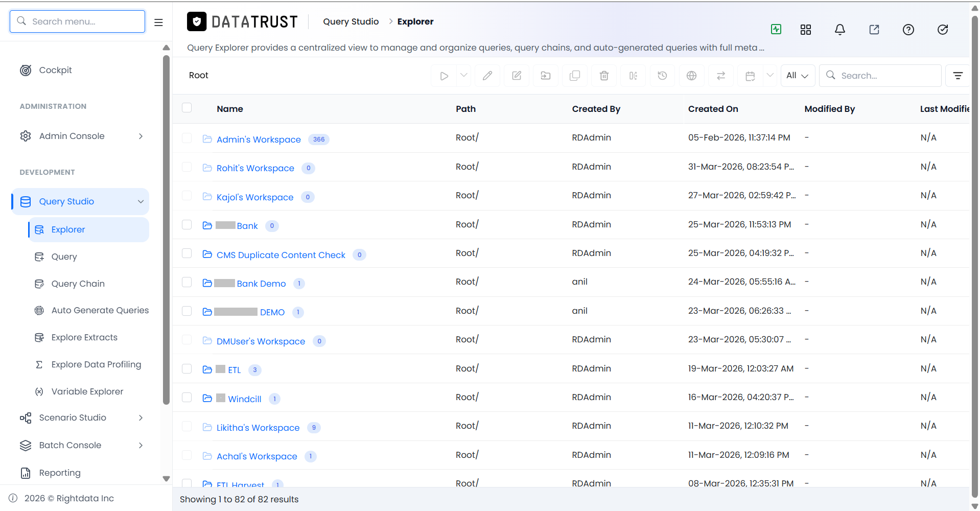Click the copy/duplicate toolbar icon
This screenshot has height=511, width=980.
click(x=575, y=76)
